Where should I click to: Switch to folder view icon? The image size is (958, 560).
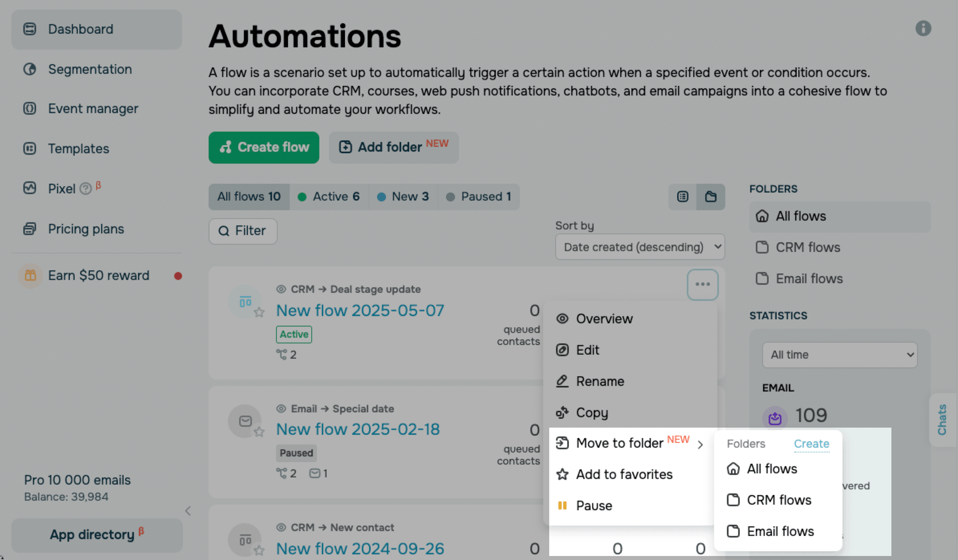(x=710, y=197)
